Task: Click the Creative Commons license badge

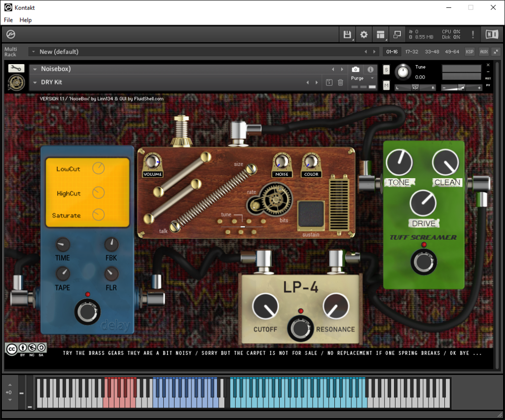Action: coord(26,349)
